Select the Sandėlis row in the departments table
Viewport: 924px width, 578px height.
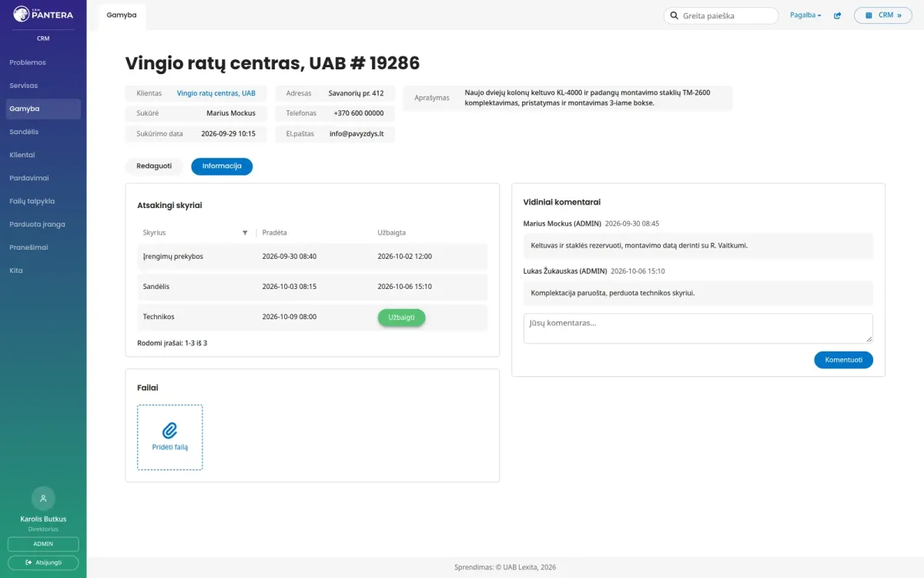pos(313,287)
